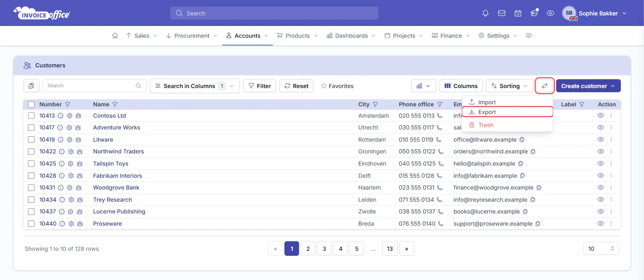Image resolution: width=644 pixels, height=280 pixels.
Task: Click the Columns button
Action: coord(461,86)
